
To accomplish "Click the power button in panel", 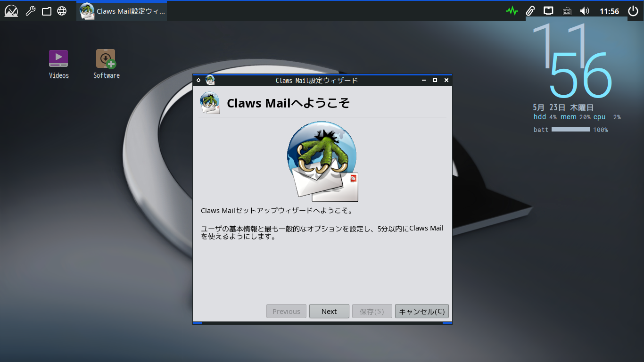I will point(633,11).
